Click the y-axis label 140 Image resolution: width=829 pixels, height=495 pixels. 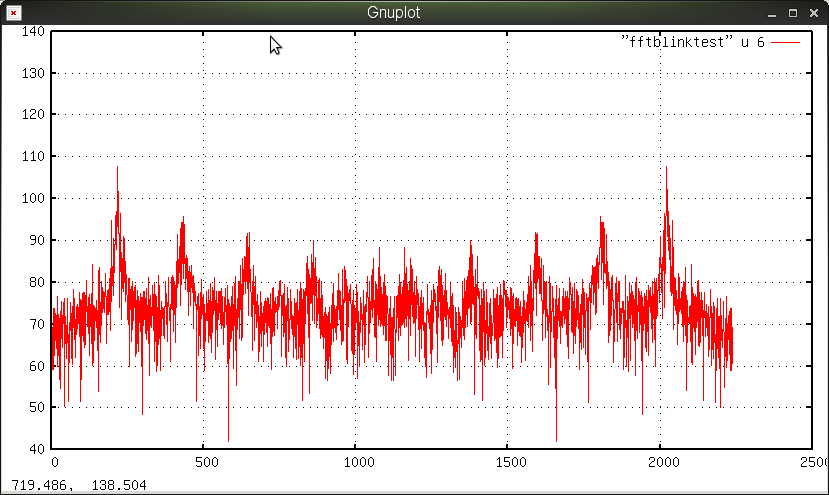(34, 32)
